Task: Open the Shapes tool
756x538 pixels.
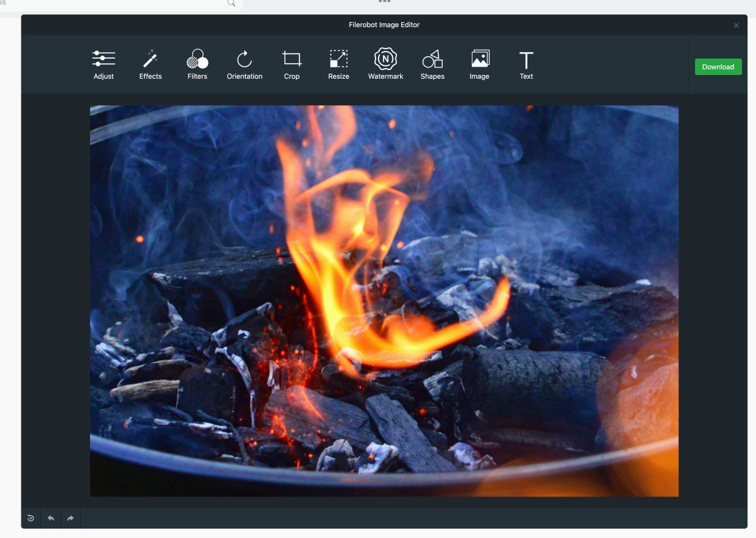Action: 432,65
